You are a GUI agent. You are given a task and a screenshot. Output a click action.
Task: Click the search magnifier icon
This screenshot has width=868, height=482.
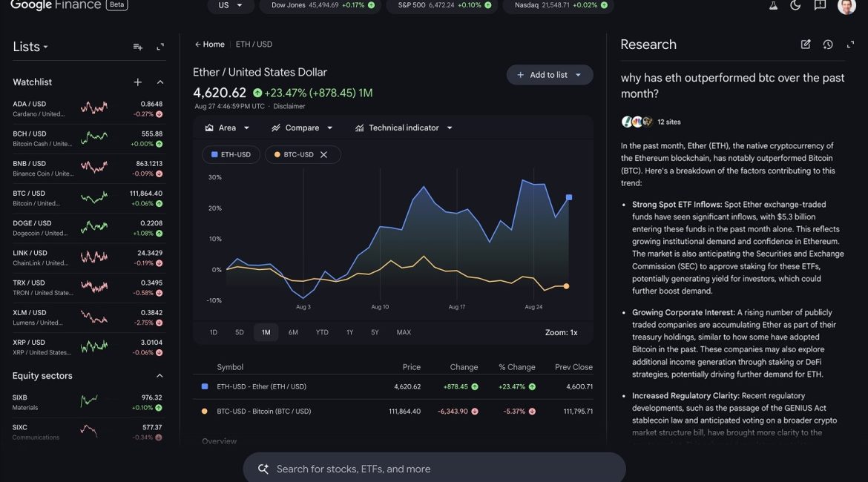coord(263,469)
